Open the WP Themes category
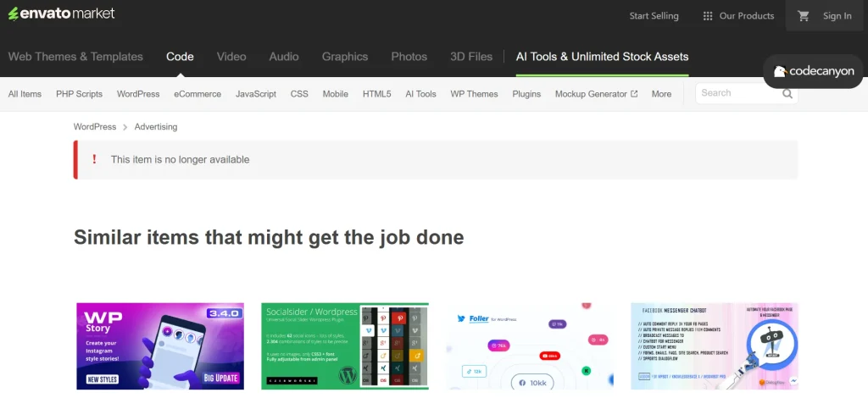The width and height of the screenshot is (868, 398). coord(474,94)
